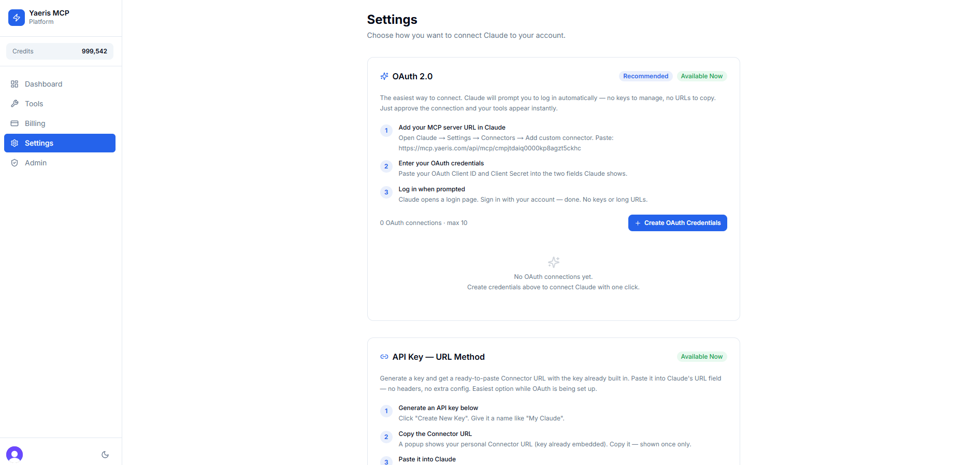This screenshot has width=980, height=465.
Task: Click the Settings page heading
Action: tap(392, 20)
